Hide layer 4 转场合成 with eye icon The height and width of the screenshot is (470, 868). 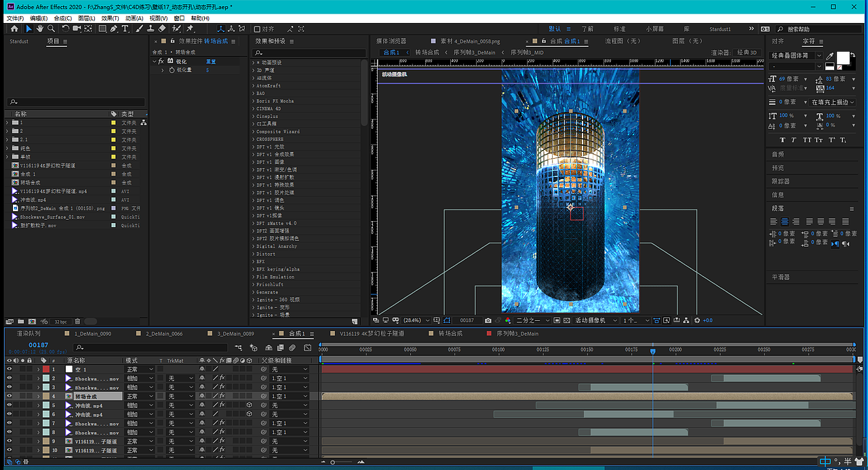click(9, 396)
